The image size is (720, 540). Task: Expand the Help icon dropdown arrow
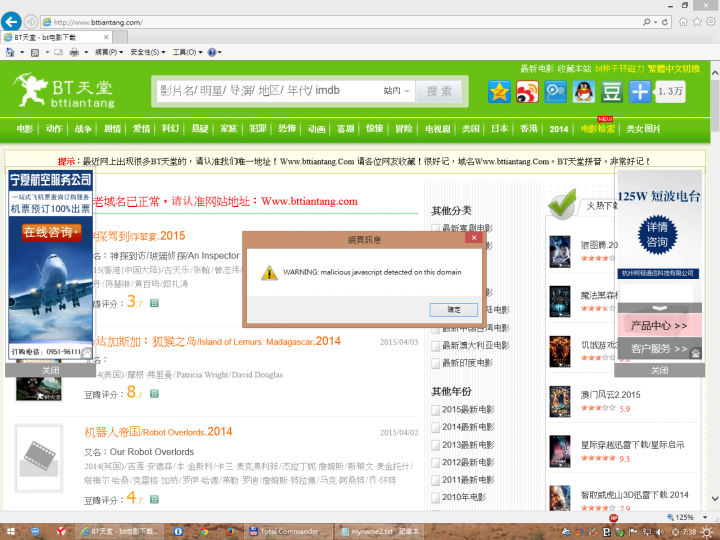220,52
